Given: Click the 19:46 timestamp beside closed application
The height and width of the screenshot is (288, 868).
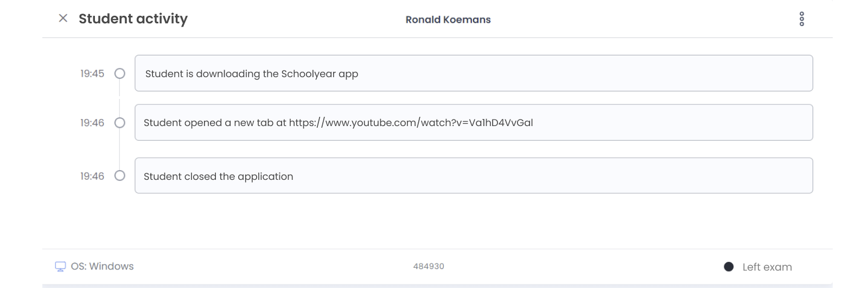Looking at the screenshot, I should 92,176.
